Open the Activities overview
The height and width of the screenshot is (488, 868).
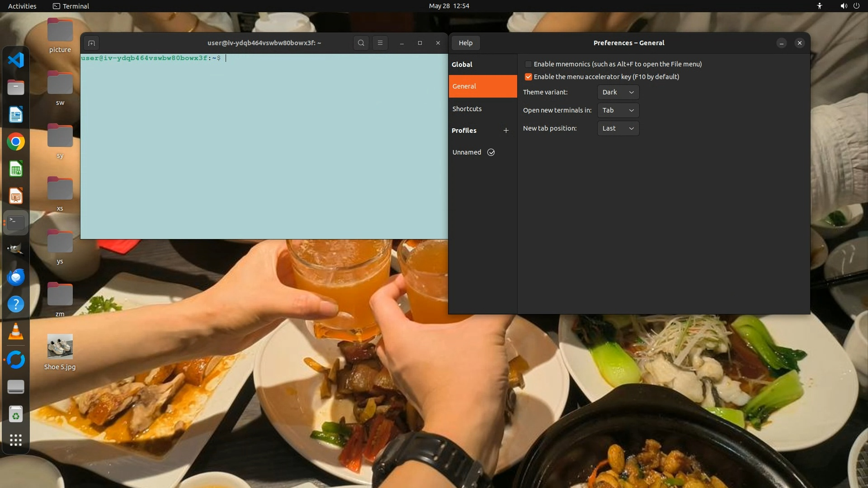(x=22, y=6)
